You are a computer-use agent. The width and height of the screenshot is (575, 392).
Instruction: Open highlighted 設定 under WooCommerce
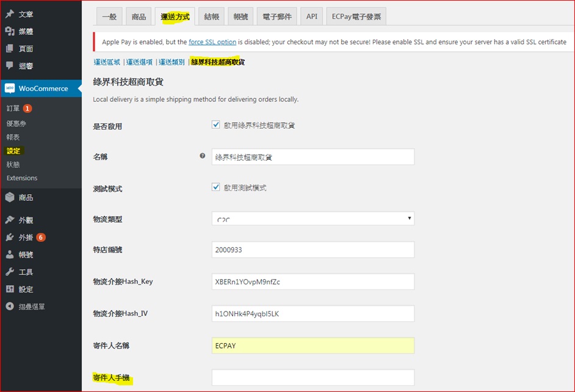pos(13,151)
